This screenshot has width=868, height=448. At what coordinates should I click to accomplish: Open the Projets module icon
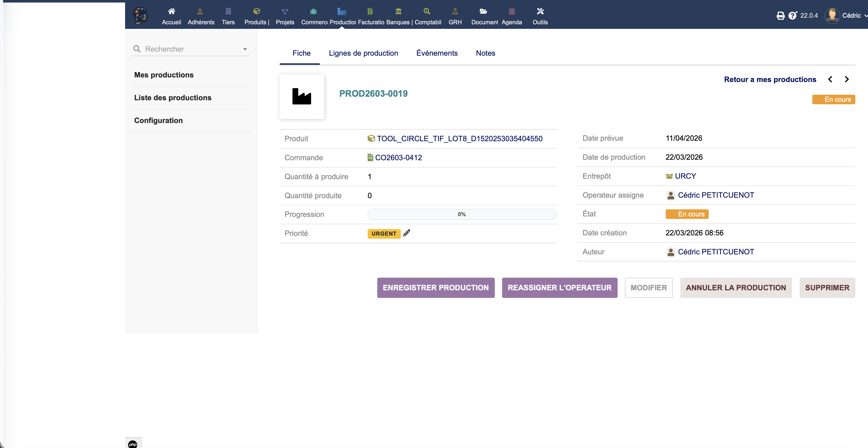coord(285,11)
